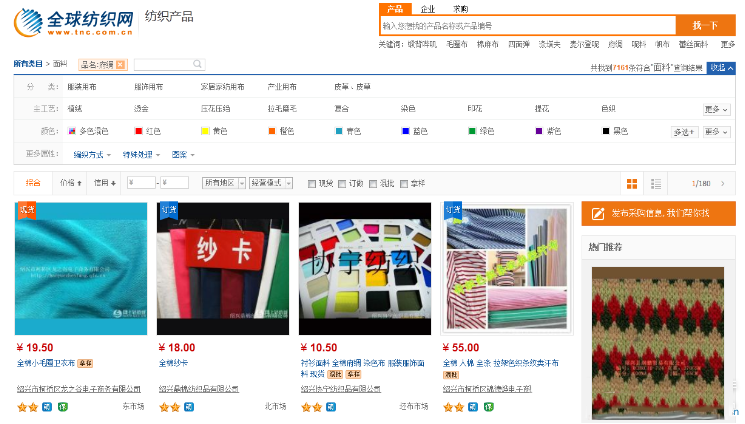Image resolution: width=745 pixels, height=424 pixels.
Task: Click into the main product search field
Action: [528, 26]
